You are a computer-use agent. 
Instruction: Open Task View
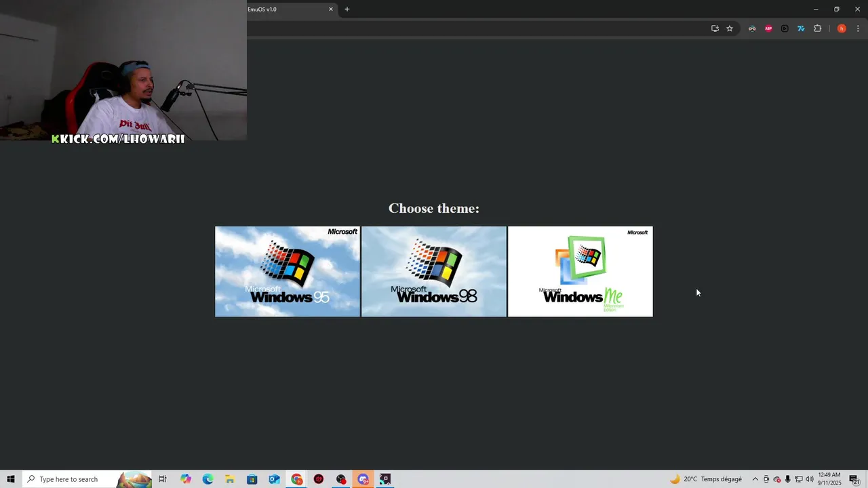[163, 479]
